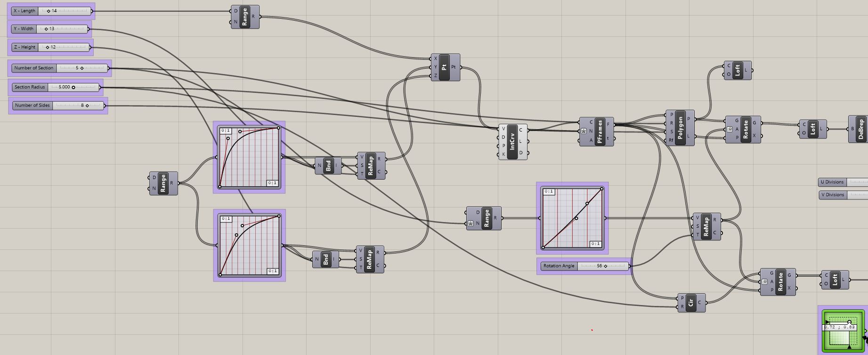The width and height of the screenshot is (868, 355).
Task: Select the IntCrv interpolate curve component
Action: 513,142
